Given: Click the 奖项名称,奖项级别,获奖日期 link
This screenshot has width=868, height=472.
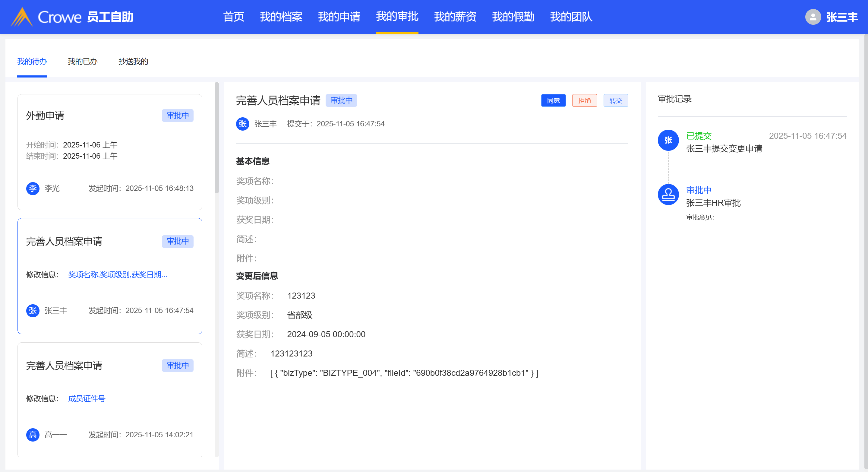Looking at the screenshot, I should click(117, 274).
